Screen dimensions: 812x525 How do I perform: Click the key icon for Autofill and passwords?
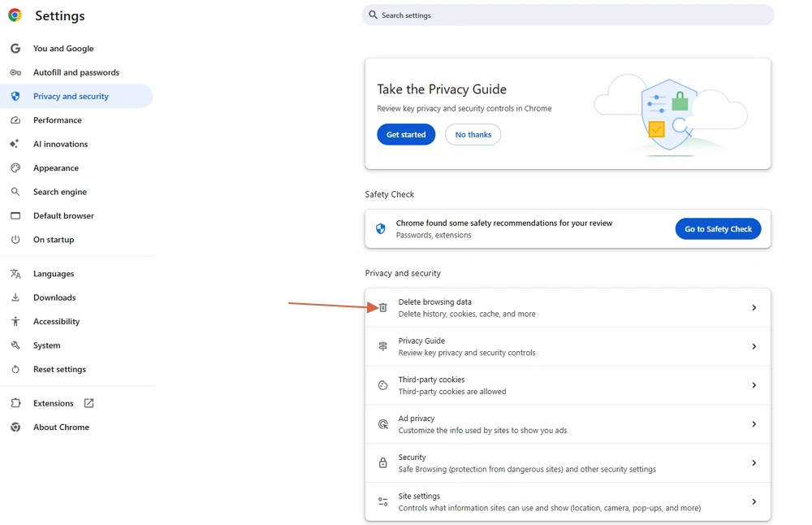(15, 72)
